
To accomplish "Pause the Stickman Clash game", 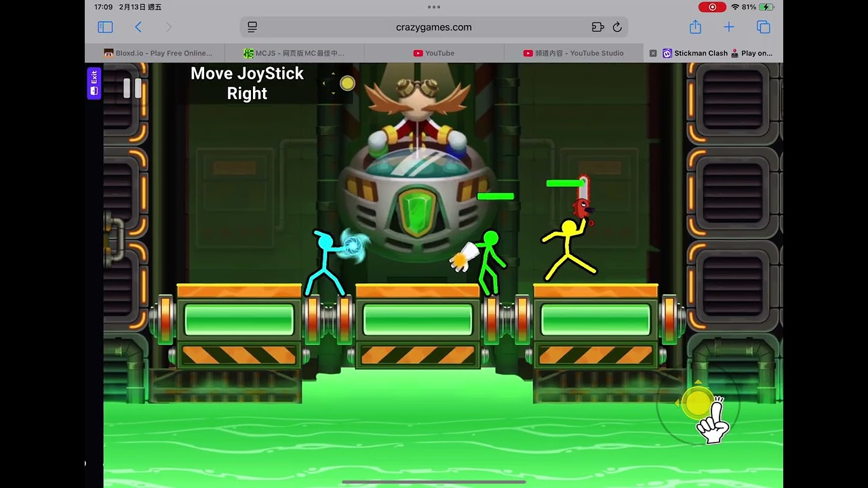I will (x=132, y=88).
